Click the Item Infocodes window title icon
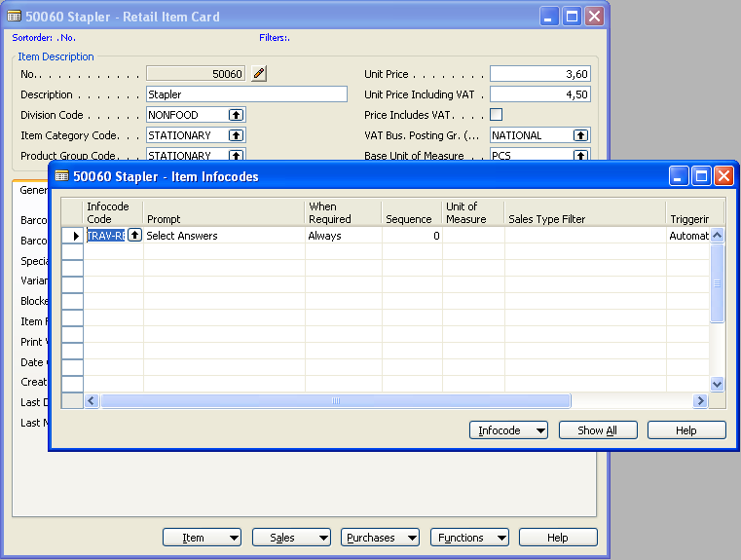This screenshot has height=560, width=741. pos(62,176)
